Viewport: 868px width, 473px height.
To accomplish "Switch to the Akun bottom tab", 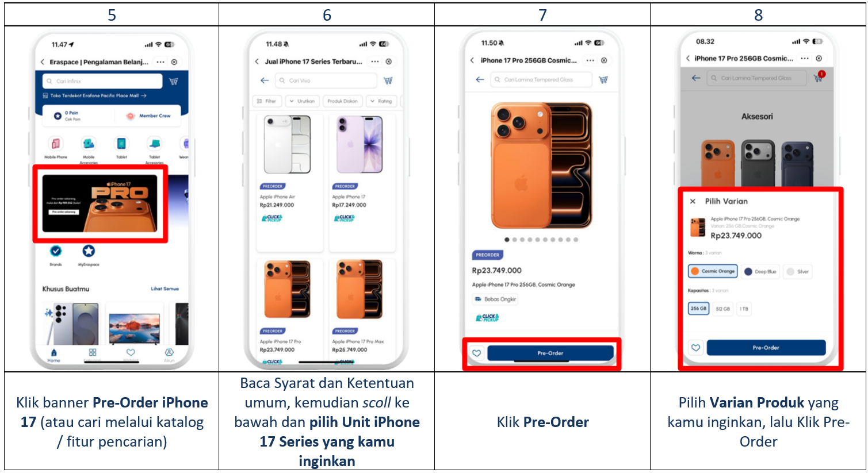I will pos(169,355).
